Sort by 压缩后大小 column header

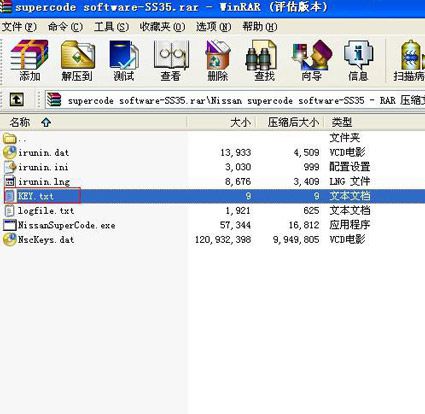pos(290,122)
